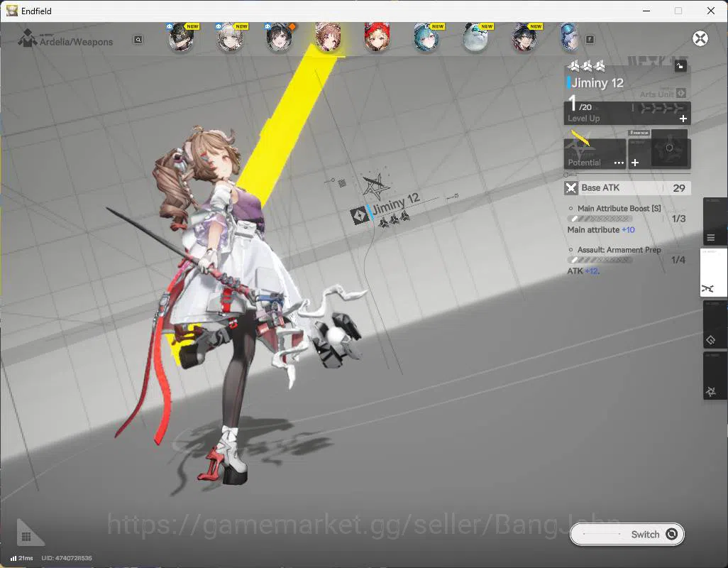Click the Switch weapon button
The image size is (728, 568).
(x=627, y=534)
